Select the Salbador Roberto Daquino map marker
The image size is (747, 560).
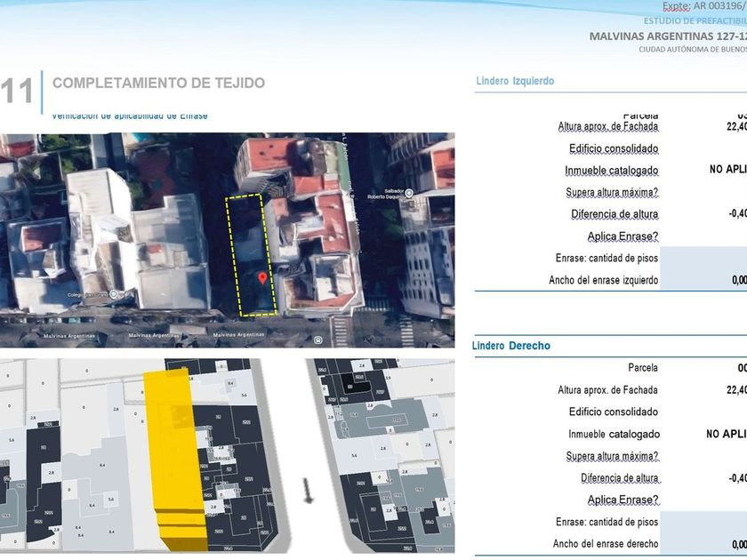[x=409, y=193]
